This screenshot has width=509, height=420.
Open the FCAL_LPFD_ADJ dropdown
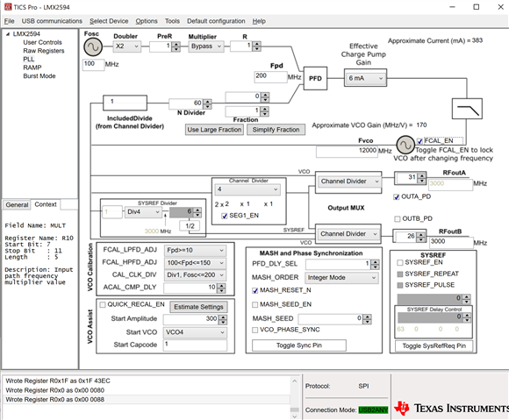tap(195, 251)
